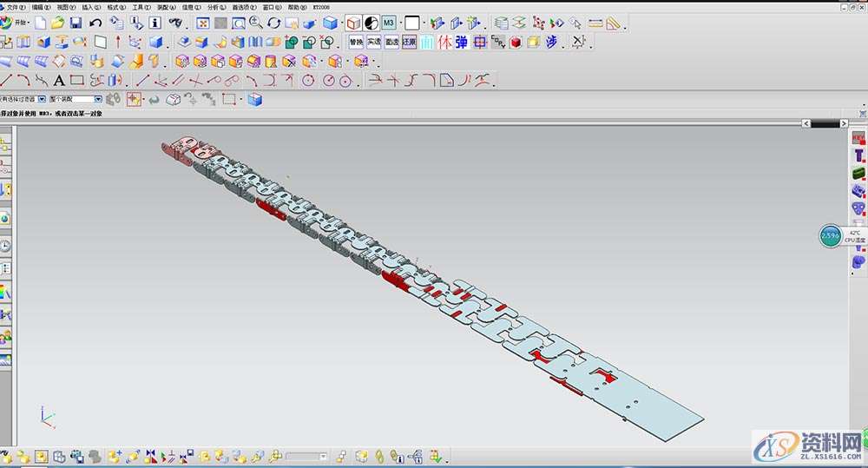Viewport: 868px width, 468px height.
Task: Open the 文件 (File) menu
Action: [15, 7]
